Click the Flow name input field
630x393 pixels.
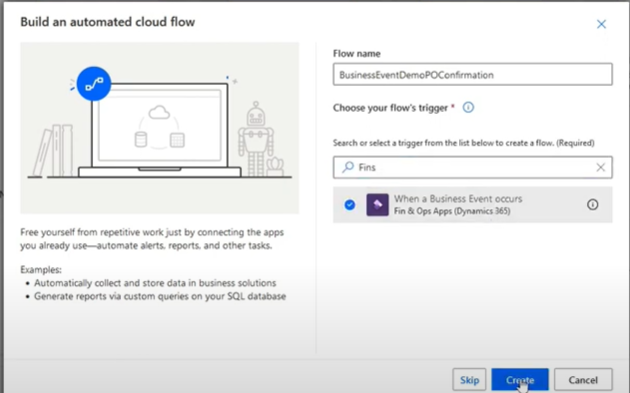(x=472, y=74)
